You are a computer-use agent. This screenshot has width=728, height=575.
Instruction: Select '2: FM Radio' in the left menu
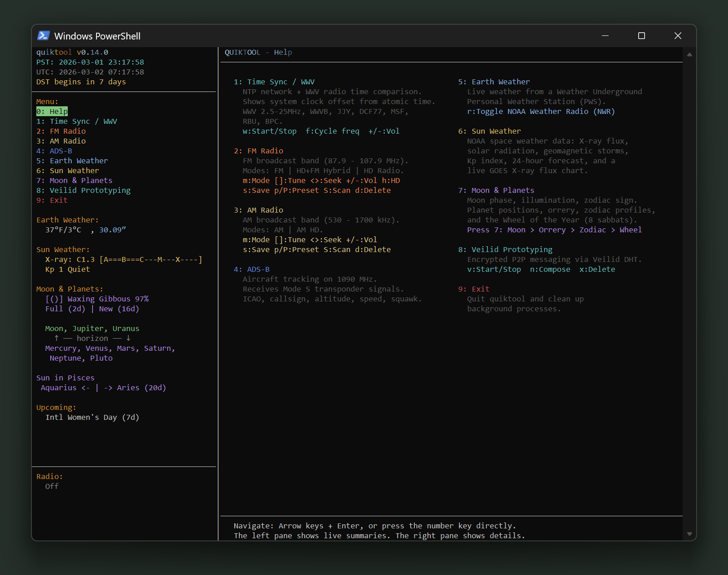[x=61, y=131]
